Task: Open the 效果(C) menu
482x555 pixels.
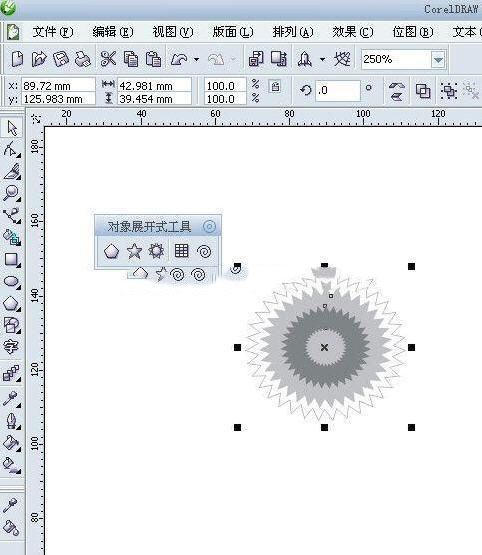Action: pyautogui.click(x=353, y=32)
